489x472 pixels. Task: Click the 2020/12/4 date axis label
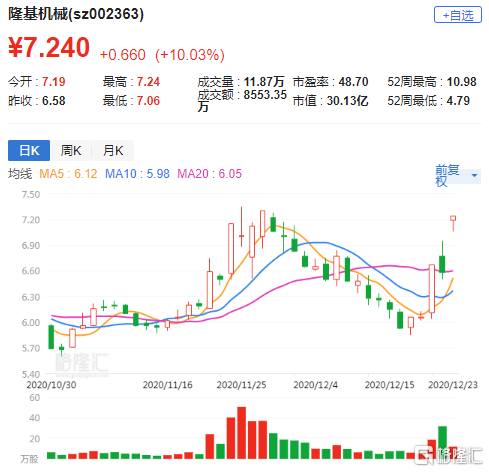point(315,385)
